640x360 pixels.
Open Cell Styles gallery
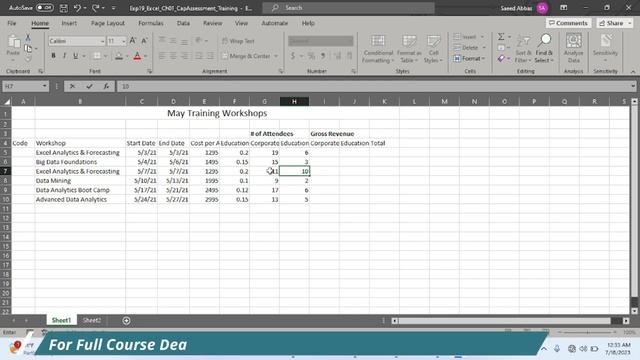click(x=433, y=49)
